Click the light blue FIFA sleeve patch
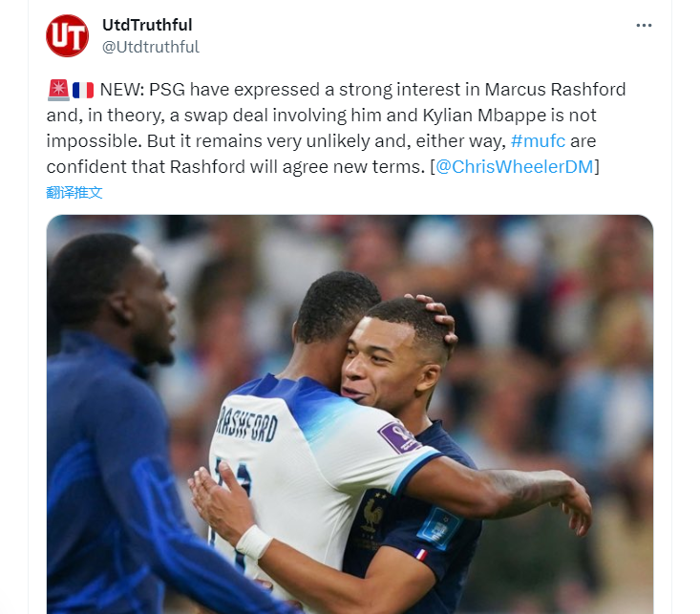 439,528
